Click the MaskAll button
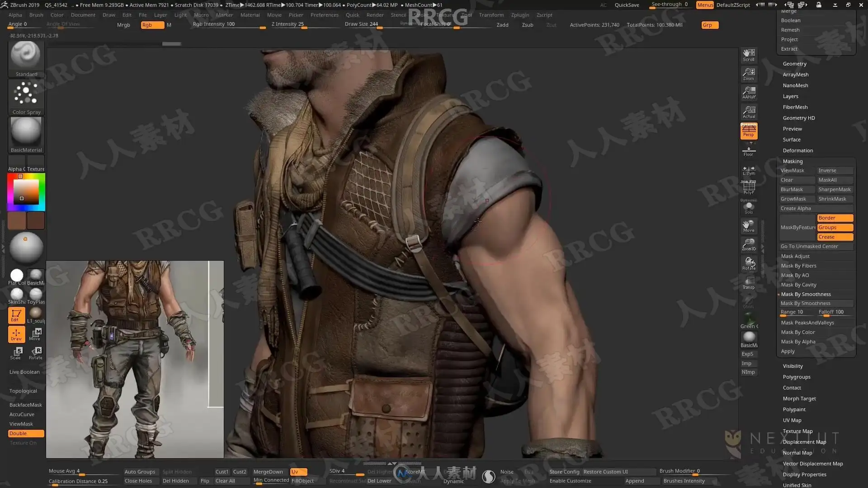Screen dimensions: 868x488 (x=835, y=180)
